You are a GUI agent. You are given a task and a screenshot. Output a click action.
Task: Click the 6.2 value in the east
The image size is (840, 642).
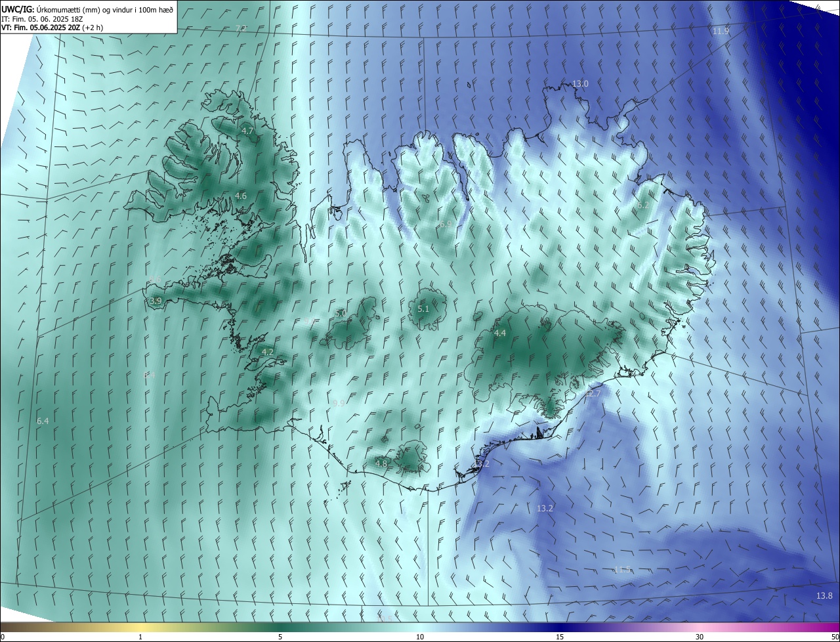tap(643, 205)
